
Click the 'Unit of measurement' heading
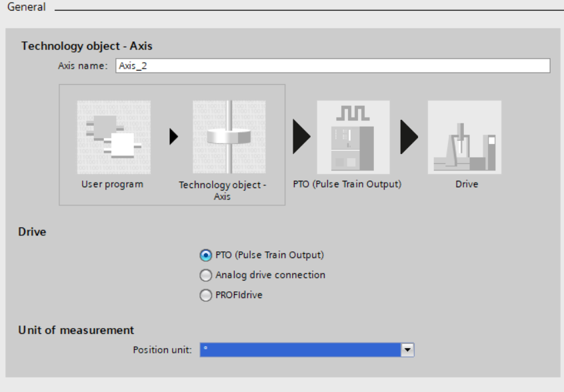[x=76, y=330]
